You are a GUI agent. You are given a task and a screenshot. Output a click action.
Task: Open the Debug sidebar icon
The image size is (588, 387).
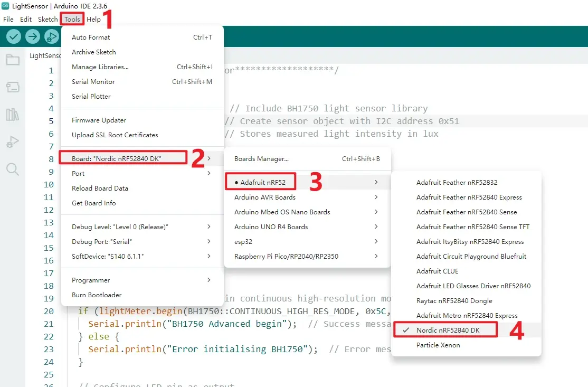(12, 141)
